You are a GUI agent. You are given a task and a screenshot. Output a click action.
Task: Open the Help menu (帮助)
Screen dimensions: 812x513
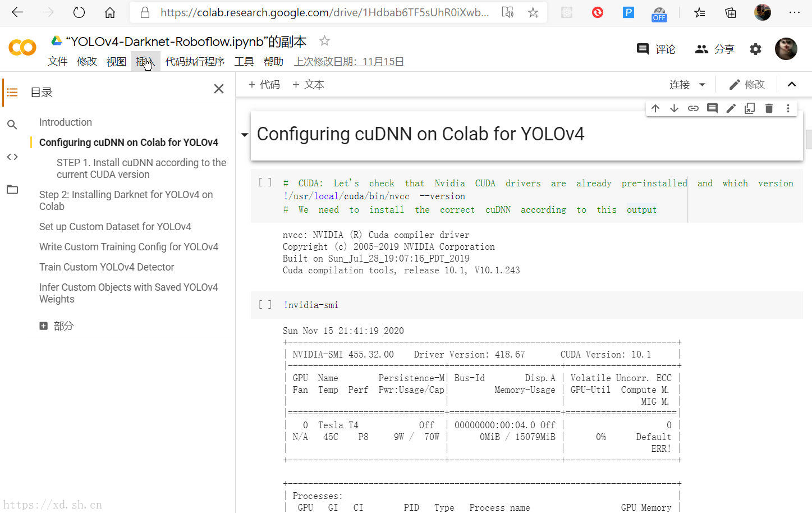click(274, 62)
